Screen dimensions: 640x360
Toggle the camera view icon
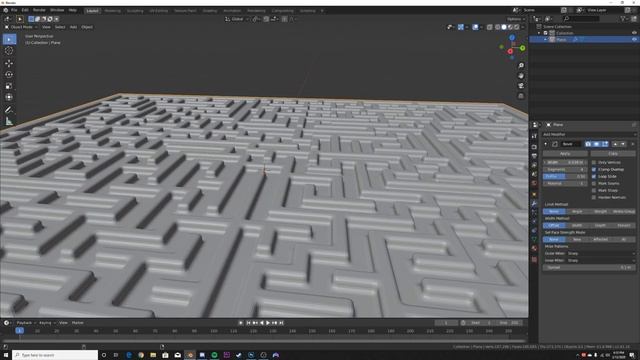point(521,86)
